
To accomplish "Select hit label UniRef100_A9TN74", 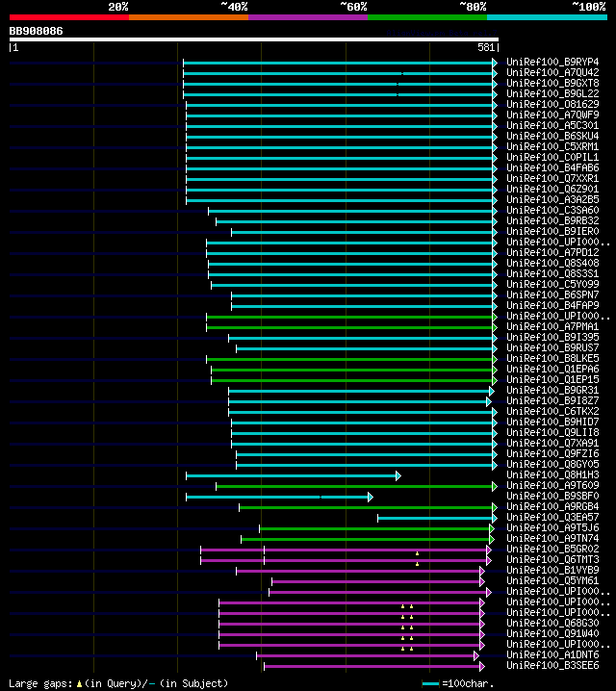I will pos(552,538).
